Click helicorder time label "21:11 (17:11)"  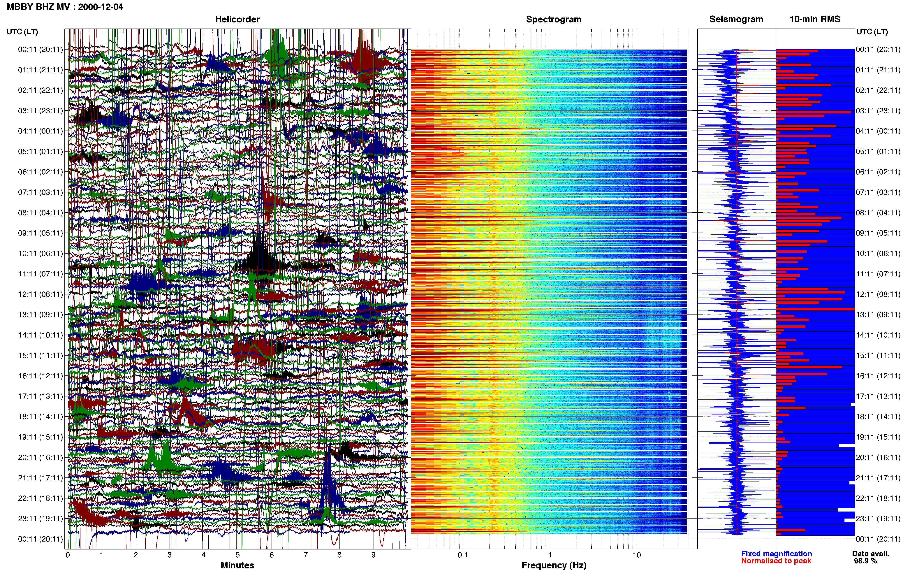pyautogui.click(x=41, y=478)
